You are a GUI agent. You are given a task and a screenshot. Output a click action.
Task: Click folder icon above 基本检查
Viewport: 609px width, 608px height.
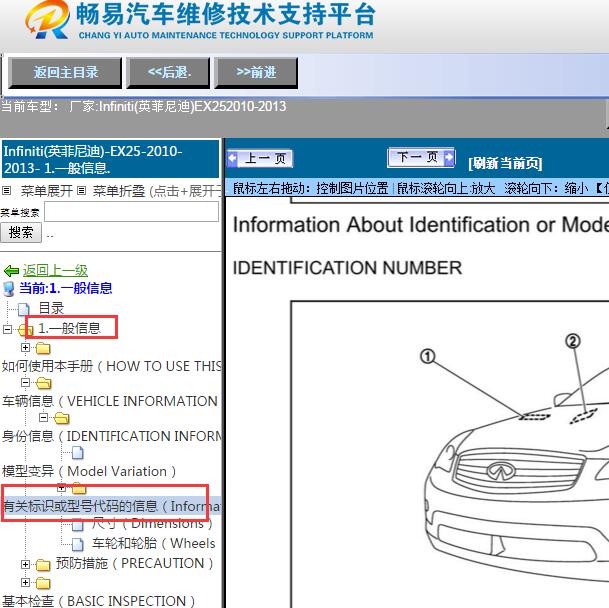tap(43, 583)
